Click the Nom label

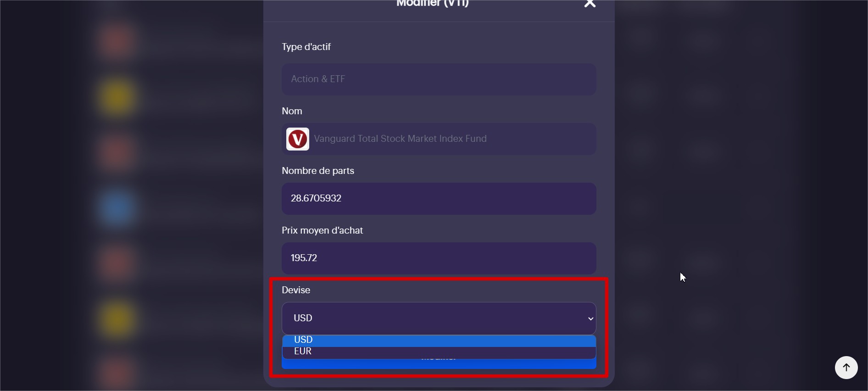pos(292,111)
